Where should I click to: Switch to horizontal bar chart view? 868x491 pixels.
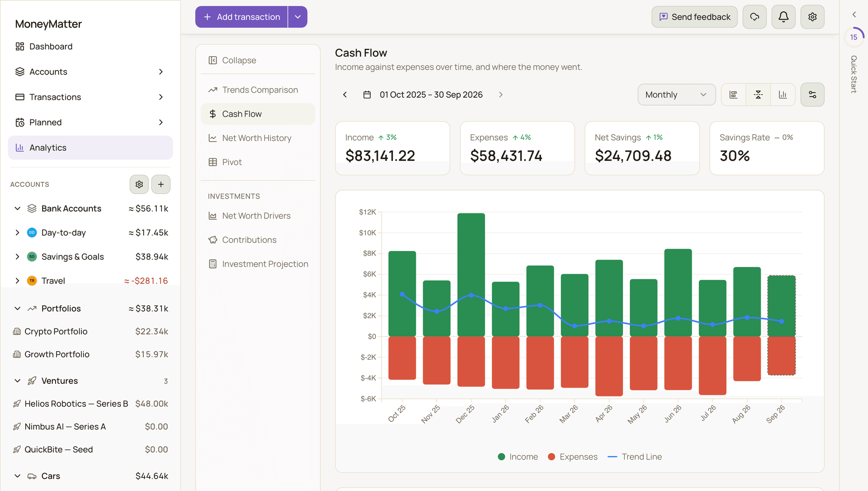(733, 94)
